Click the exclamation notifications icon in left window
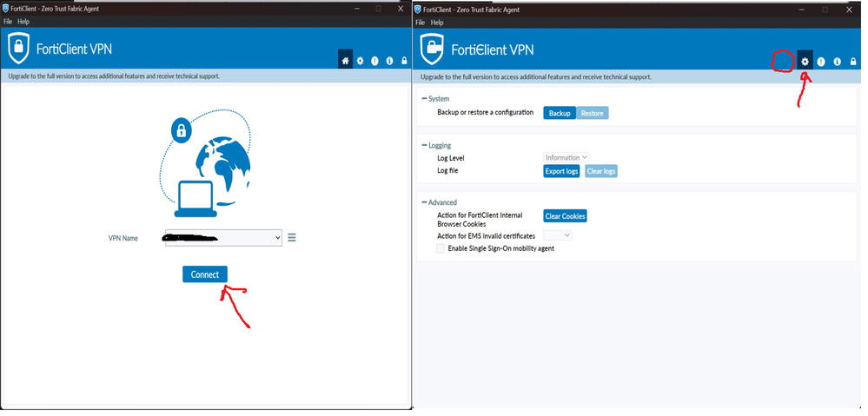This screenshot has width=868, height=416. pyautogui.click(x=374, y=61)
